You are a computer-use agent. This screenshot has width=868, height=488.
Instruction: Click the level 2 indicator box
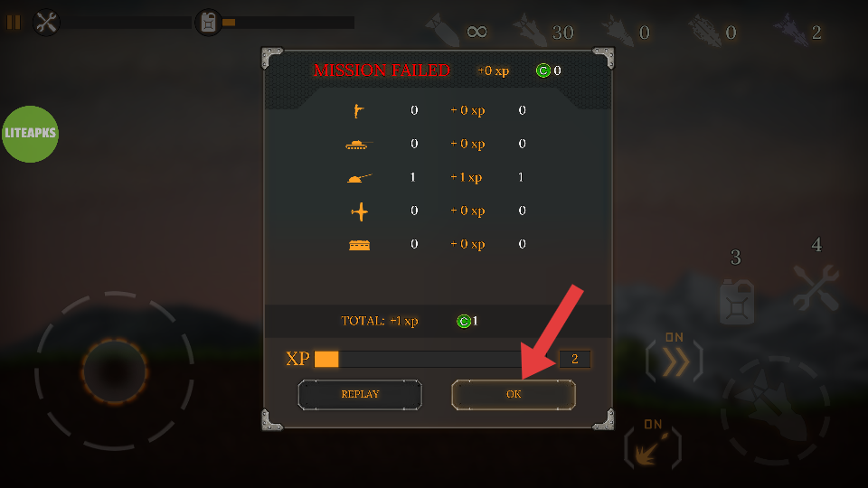click(575, 359)
